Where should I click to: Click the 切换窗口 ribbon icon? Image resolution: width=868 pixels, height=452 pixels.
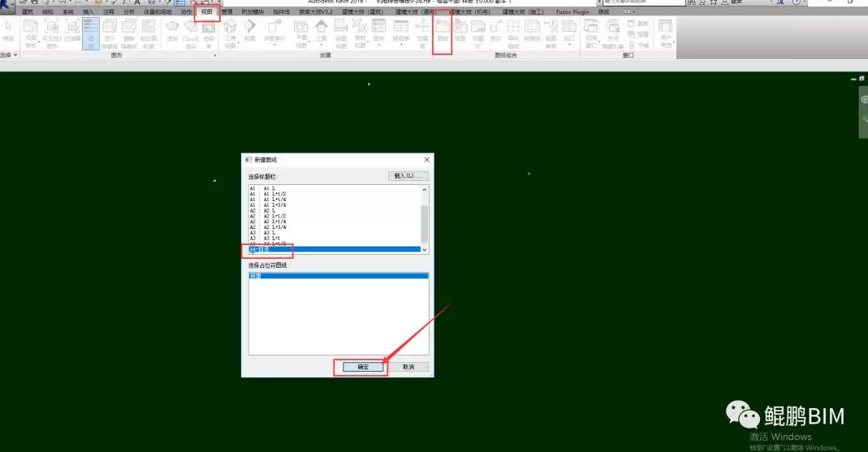point(591,33)
